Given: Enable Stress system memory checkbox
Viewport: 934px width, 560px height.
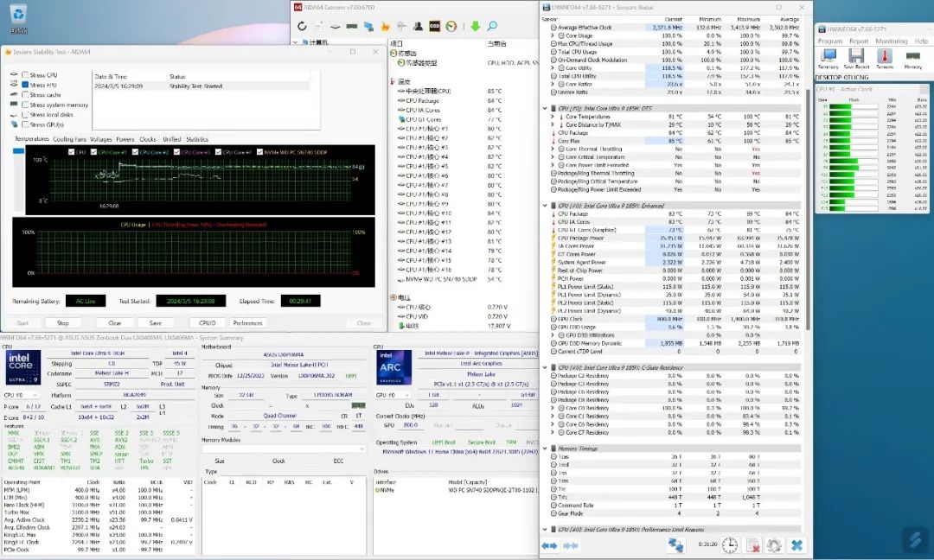Looking at the screenshot, I should tap(25, 105).
